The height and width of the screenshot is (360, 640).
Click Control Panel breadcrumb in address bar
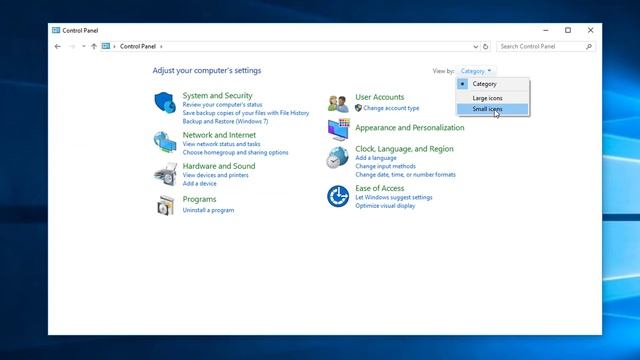tap(138, 47)
